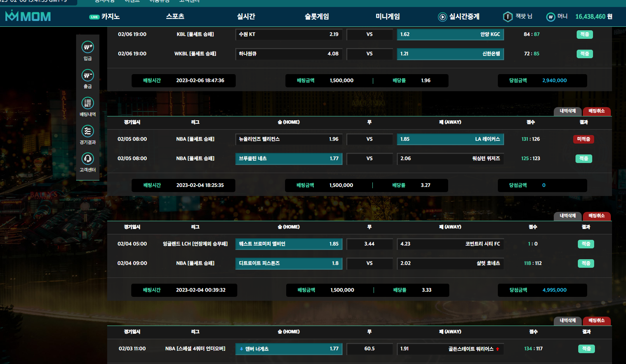Viewport: 626px width, 364px height.
Task: Open match results (경기결과) sidebar icon
Action: (x=88, y=131)
